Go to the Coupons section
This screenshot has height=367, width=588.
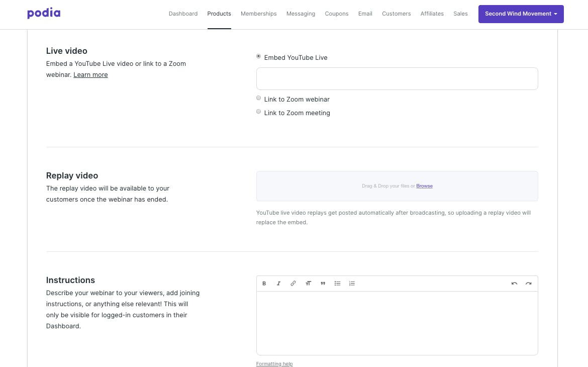point(336,14)
